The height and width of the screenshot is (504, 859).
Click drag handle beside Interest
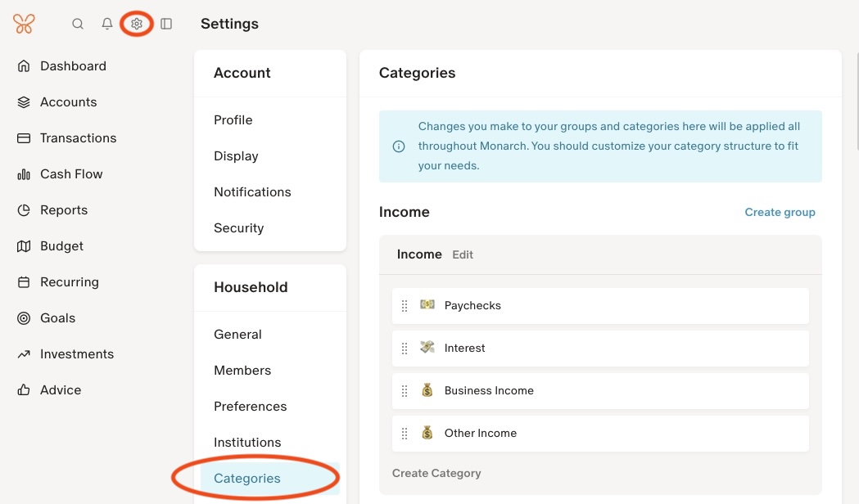coord(405,349)
